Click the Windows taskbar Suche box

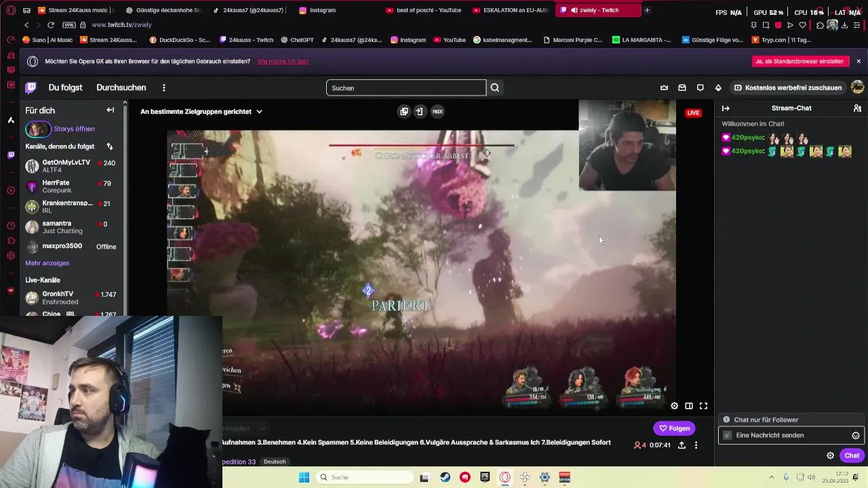pyautogui.click(x=366, y=477)
